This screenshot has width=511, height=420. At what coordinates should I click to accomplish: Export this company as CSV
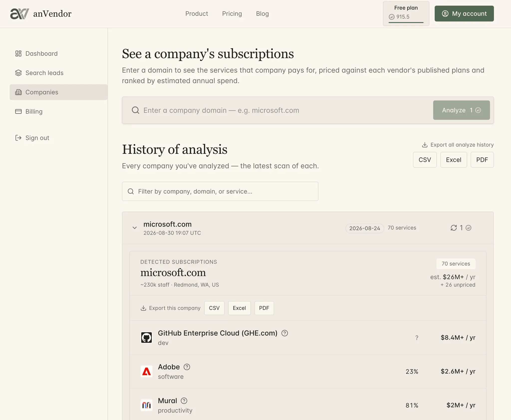coord(214,308)
